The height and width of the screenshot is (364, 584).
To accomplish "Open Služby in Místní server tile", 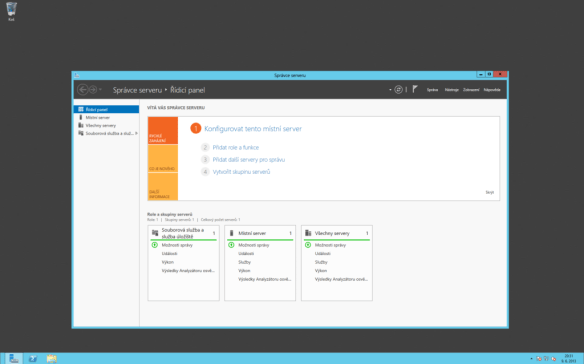I will coord(244,262).
